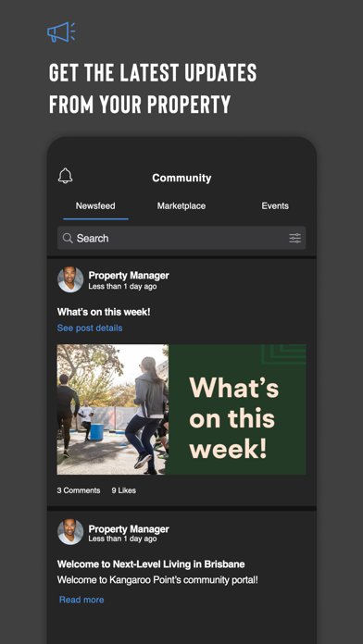Click welcome post's "Less than 1 day ago"
Screen dimensions: 363x644
coord(122,539)
